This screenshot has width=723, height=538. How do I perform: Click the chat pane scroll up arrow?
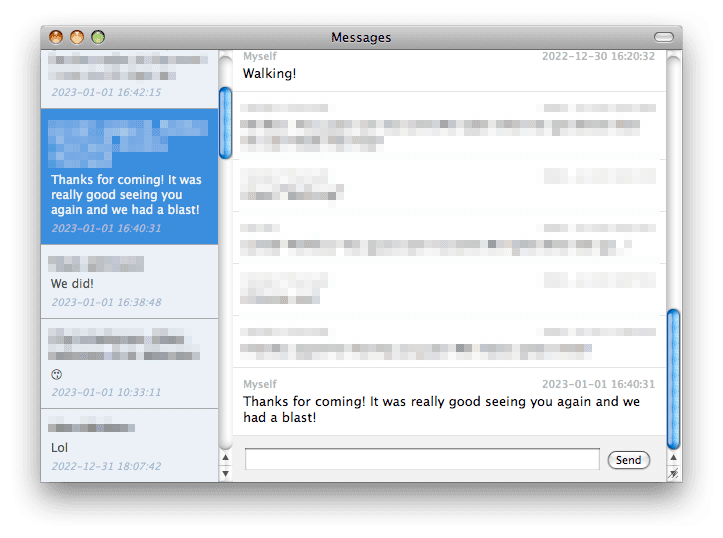coord(673,457)
